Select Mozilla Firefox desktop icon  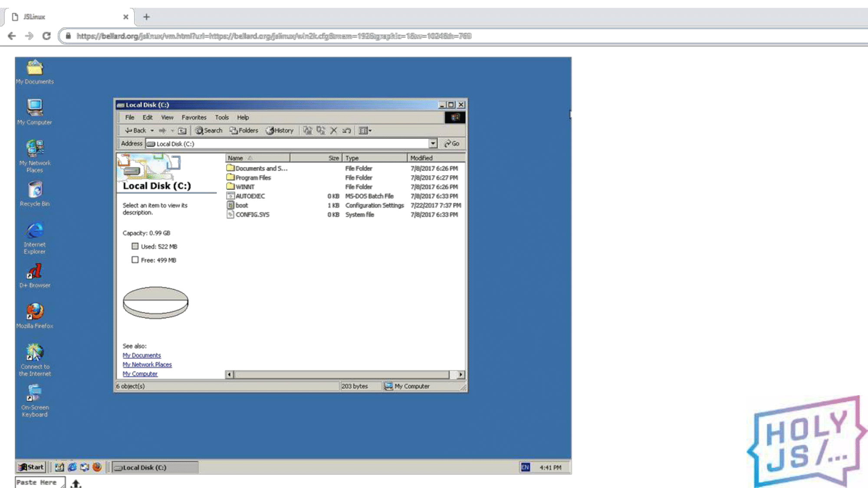pyautogui.click(x=35, y=316)
